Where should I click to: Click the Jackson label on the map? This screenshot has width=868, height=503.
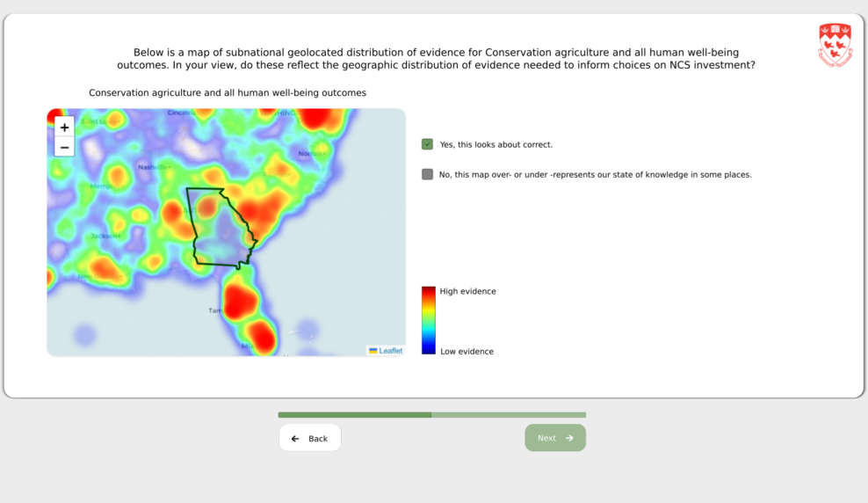point(105,236)
